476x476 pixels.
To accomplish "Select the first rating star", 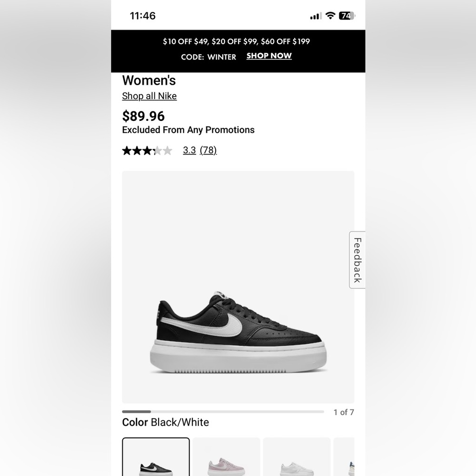I will pos(127,150).
